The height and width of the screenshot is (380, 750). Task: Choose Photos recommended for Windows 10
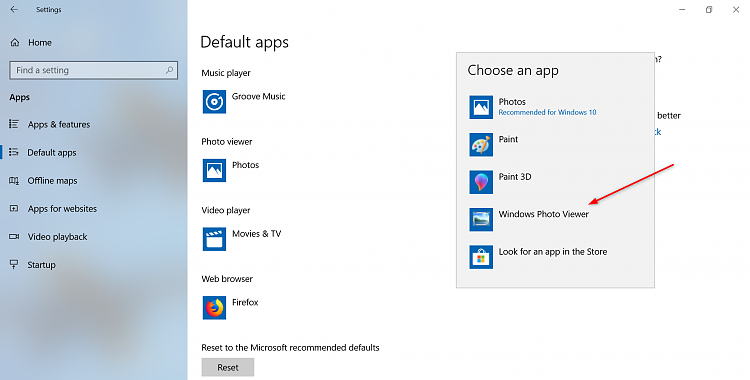(x=555, y=107)
